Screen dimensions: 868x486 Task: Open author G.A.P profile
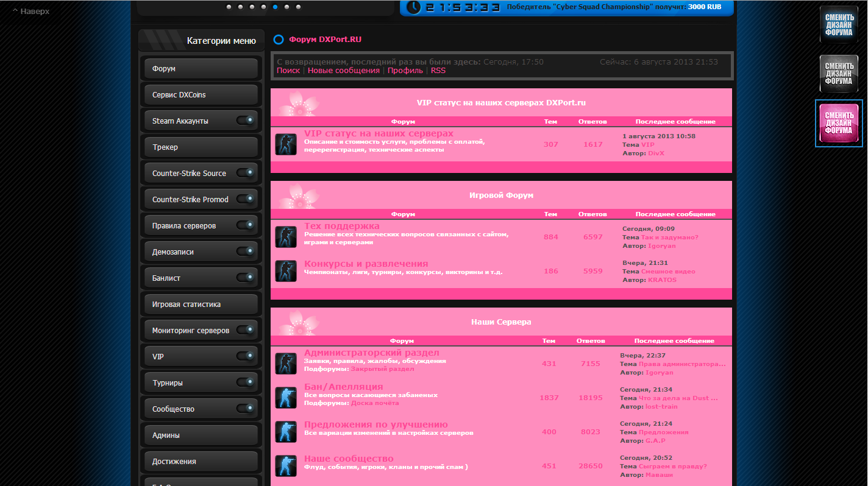[656, 441]
